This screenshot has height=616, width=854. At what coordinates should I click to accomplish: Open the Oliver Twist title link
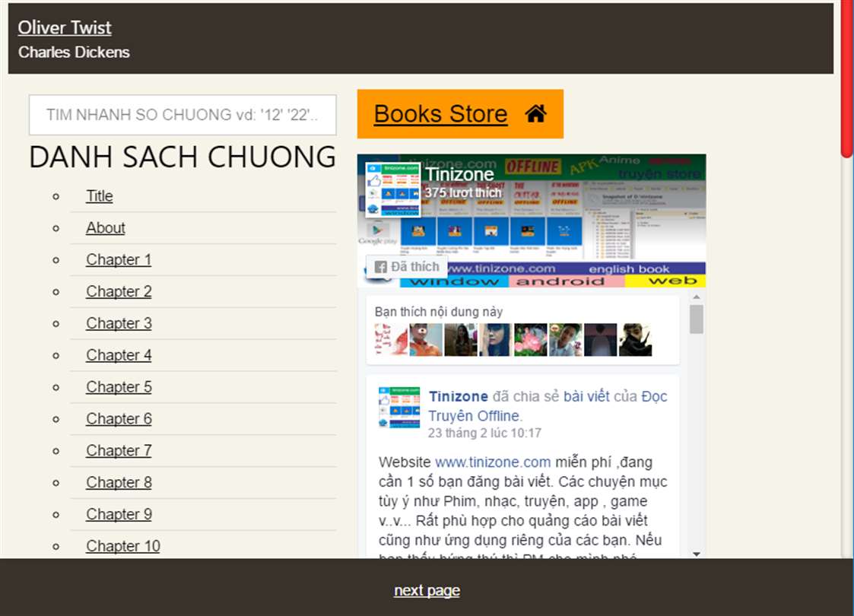pos(65,27)
